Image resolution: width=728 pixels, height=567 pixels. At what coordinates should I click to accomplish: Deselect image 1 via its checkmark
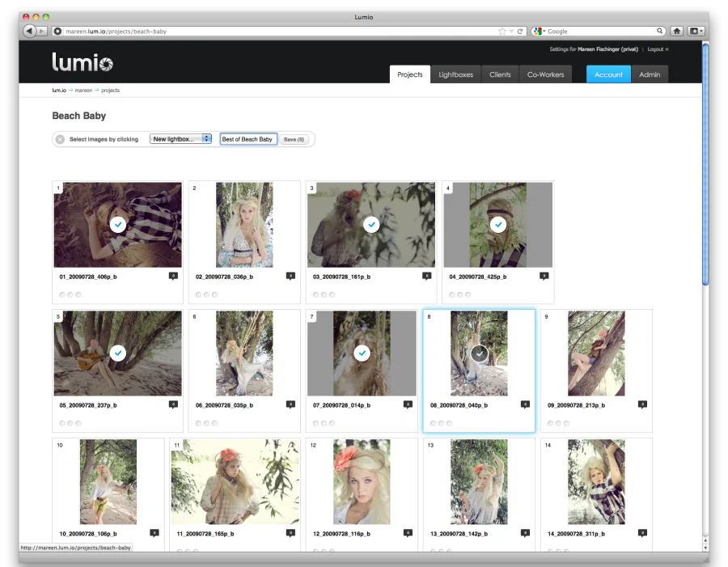point(118,224)
